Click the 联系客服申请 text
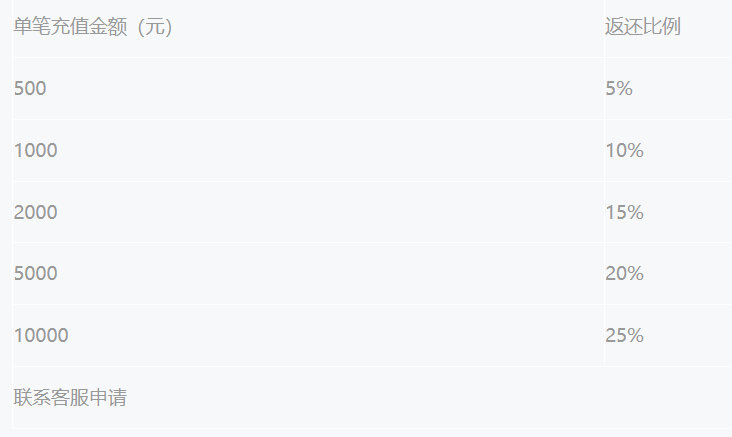 pos(70,397)
